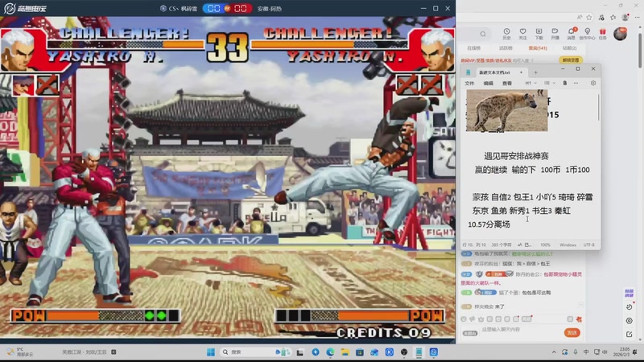Open Notepad settings gear icon

593,83
